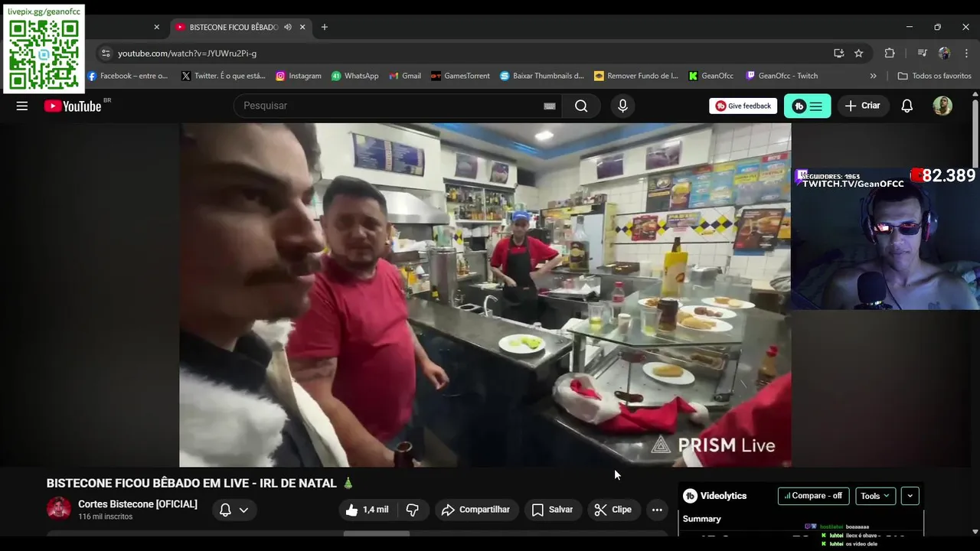
Task: Open the Cortes Bistecone channel avatar
Action: (x=59, y=509)
